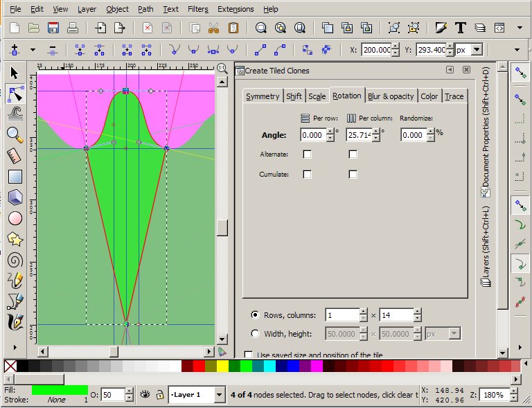Viewport: 532px width, 408px height.
Task: Select the Star polygon tool
Action: coord(15,239)
